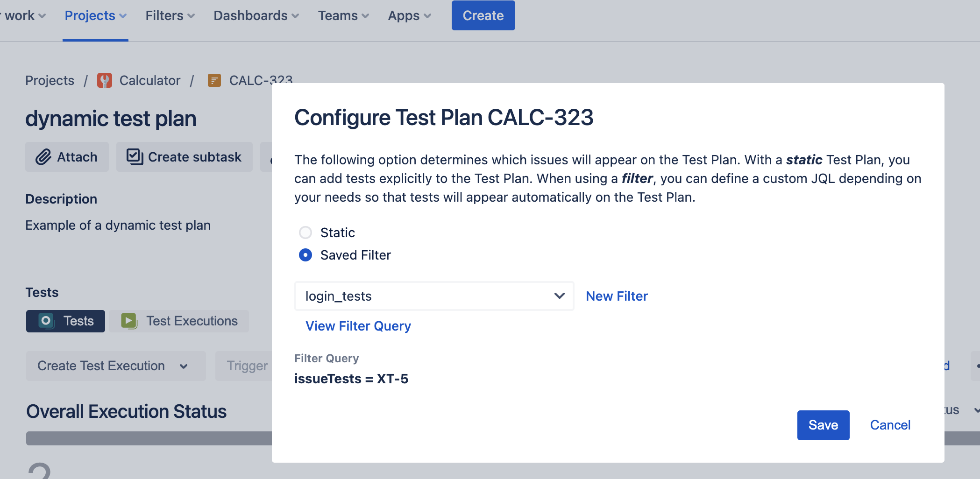The image size is (980, 479).
Task: Click the blue Create button
Action: click(483, 15)
